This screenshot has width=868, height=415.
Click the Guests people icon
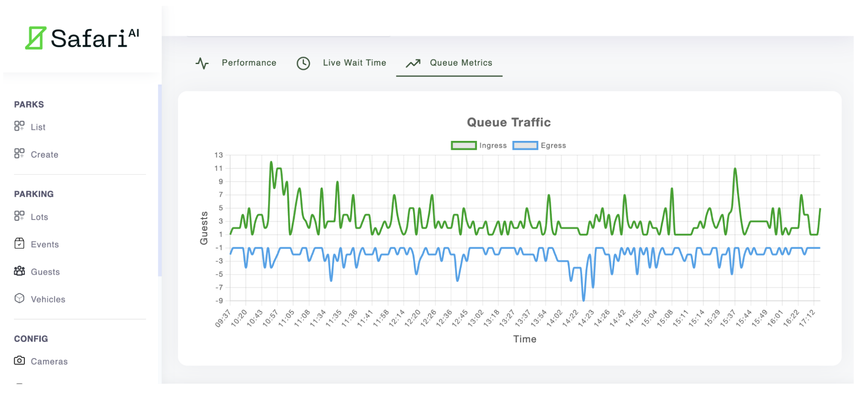[19, 271]
